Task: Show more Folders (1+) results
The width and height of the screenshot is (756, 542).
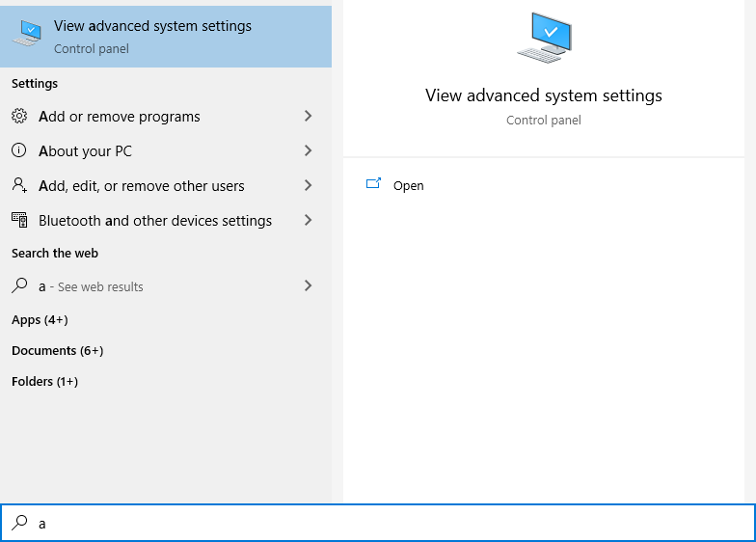Action: click(x=44, y=382)
